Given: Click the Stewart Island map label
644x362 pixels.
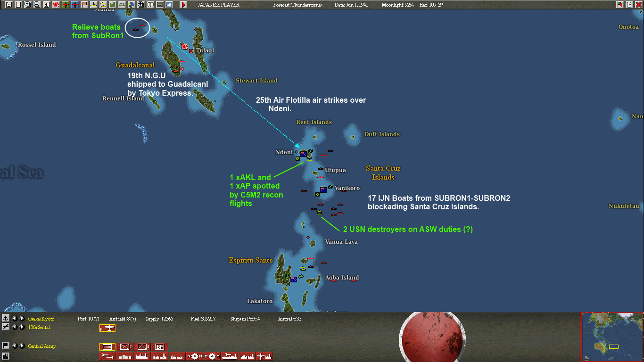Looking at the screenshot, I should [x=256, y=81].
